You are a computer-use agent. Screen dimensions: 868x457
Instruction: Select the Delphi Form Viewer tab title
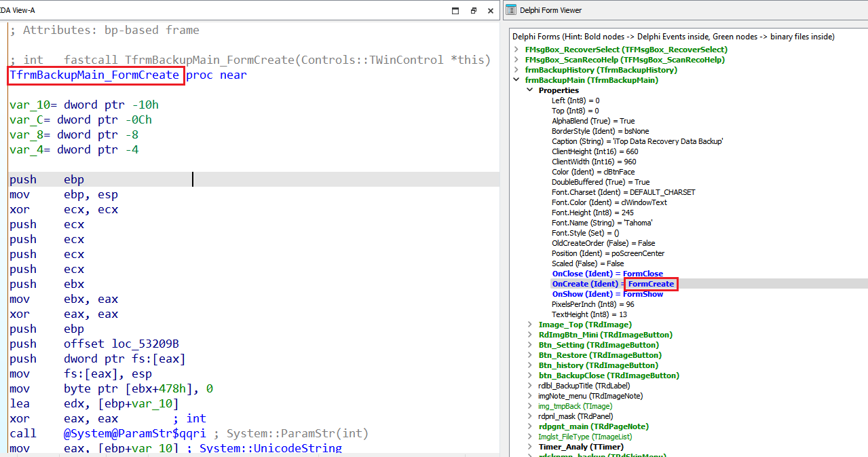(x=550, y=10)
